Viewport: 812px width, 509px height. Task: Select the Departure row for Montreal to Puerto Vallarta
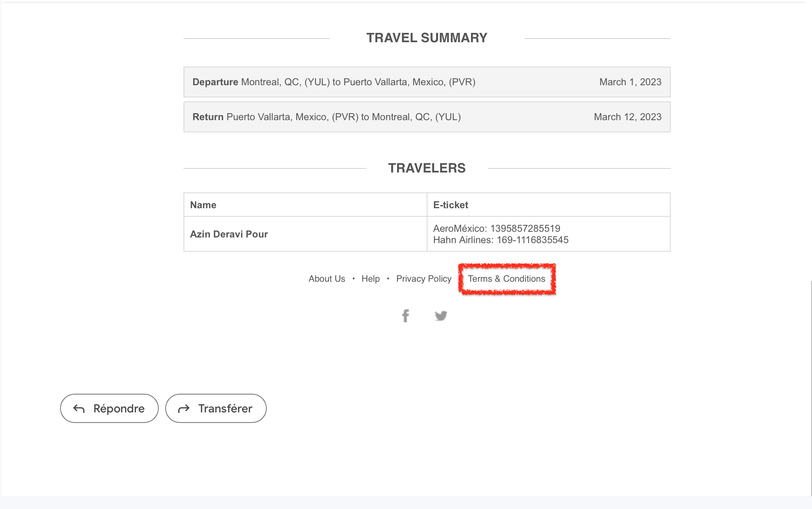pos(427,82)
